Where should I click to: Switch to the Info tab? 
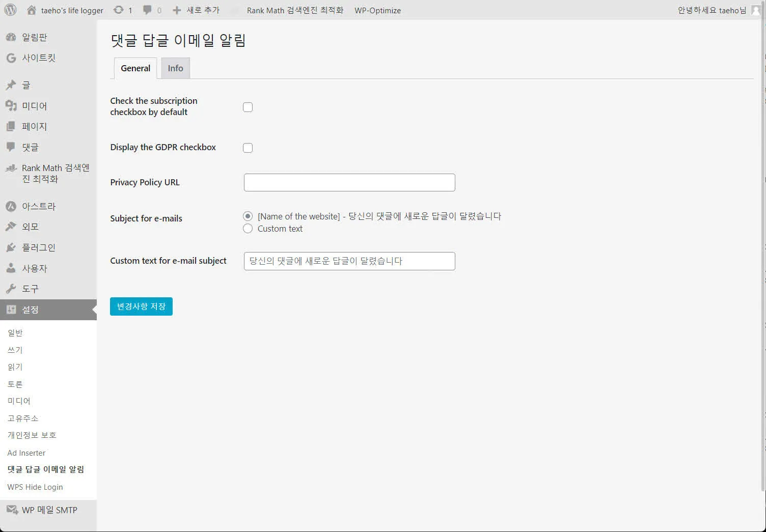coord(175,68)
